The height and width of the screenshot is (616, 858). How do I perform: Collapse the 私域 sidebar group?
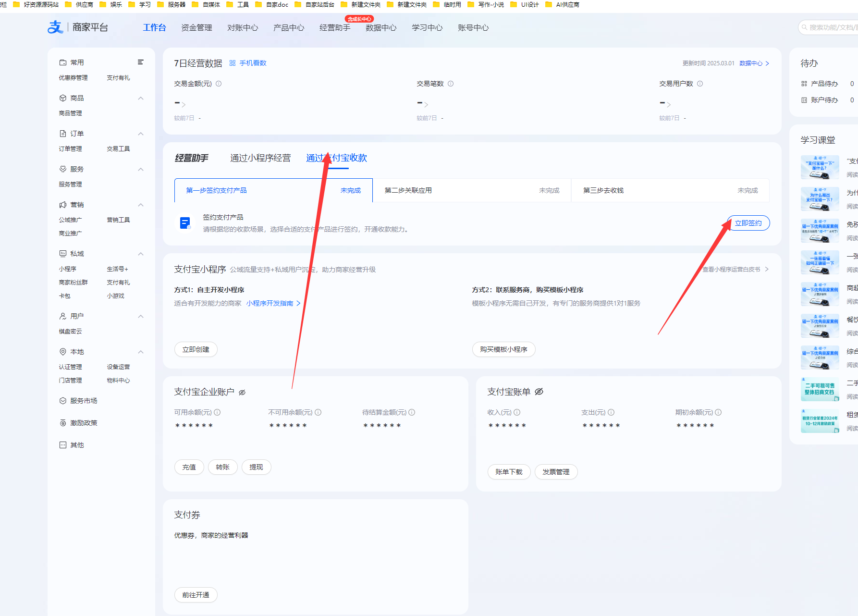[x=141, y=254]
